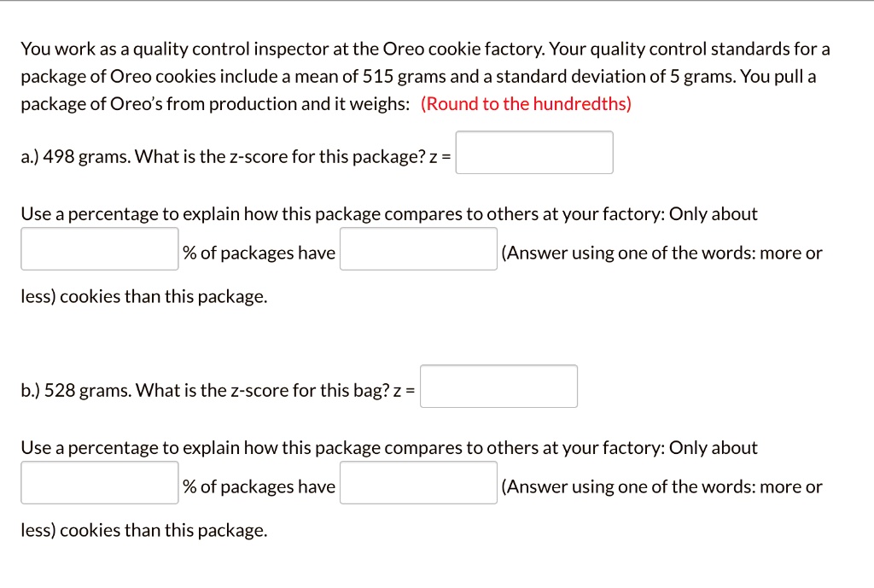Image resolution: width=874 pixels, height=588 pixels.
Task: Focus the percentage field in part b
Action: [x=100, y=483]
